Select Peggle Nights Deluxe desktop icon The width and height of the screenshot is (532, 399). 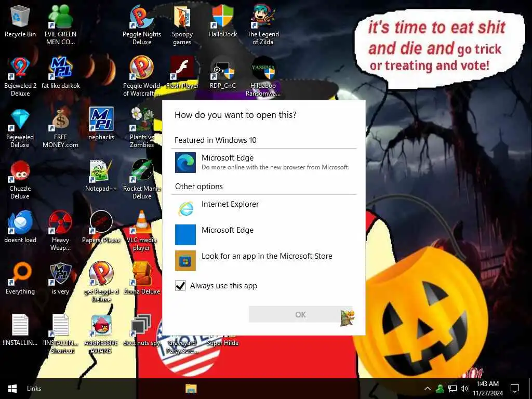click(x=142, y=24)
